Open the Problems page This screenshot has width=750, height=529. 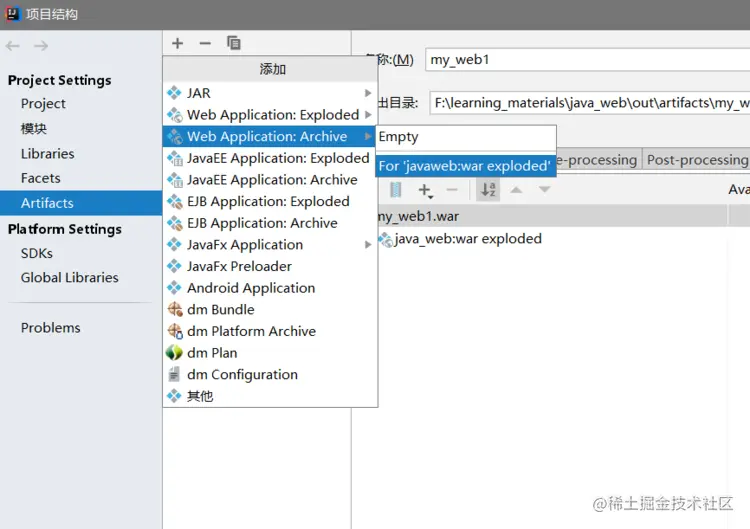point(50,328)
